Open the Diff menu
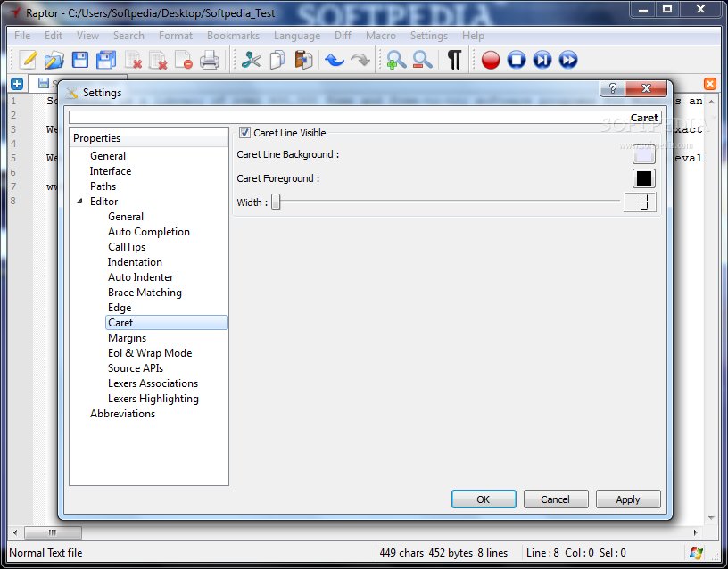 343,36
